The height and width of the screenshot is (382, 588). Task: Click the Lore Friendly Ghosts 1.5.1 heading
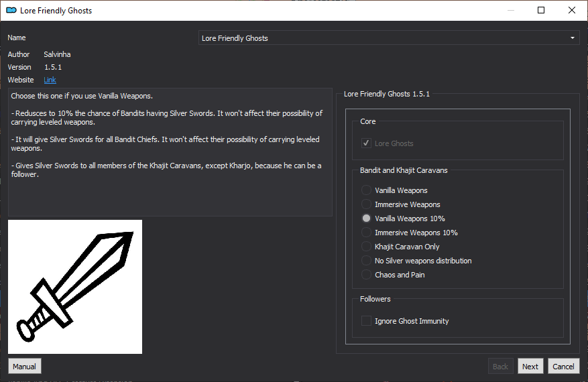pos(387,94)
